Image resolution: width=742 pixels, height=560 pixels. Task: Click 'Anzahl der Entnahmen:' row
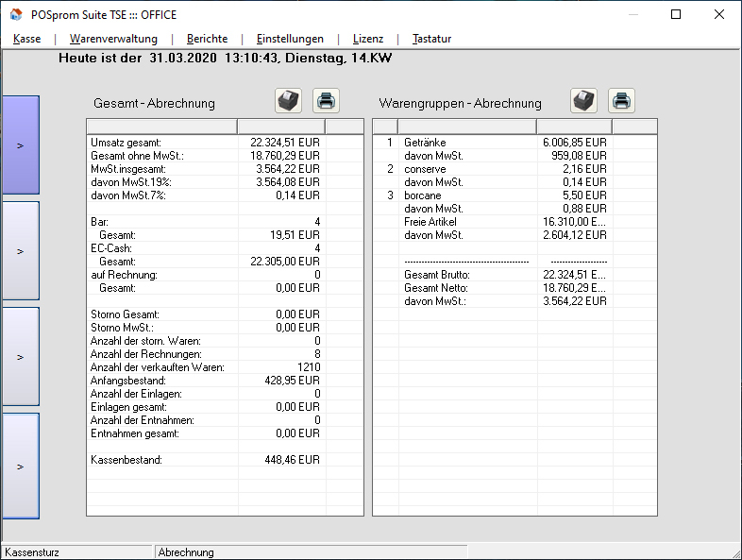pos(226,420)
